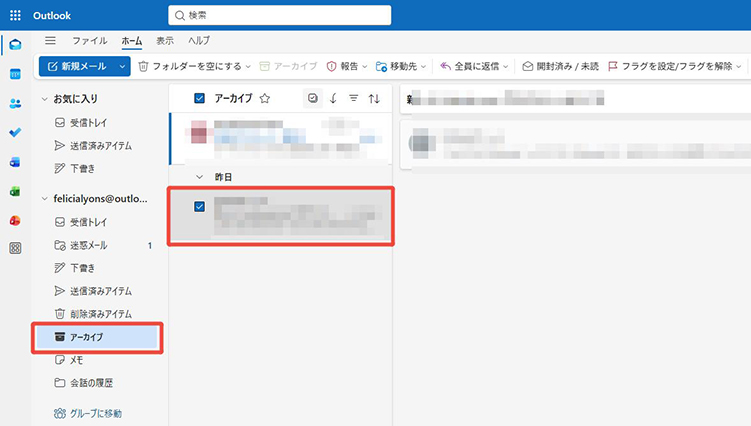Collapse the お気に入り section

point(45,99)
